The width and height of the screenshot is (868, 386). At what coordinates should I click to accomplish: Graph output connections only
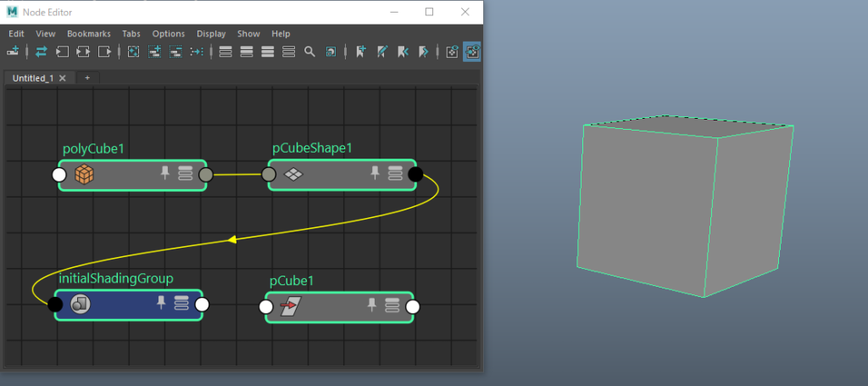[x=104, y=52]
